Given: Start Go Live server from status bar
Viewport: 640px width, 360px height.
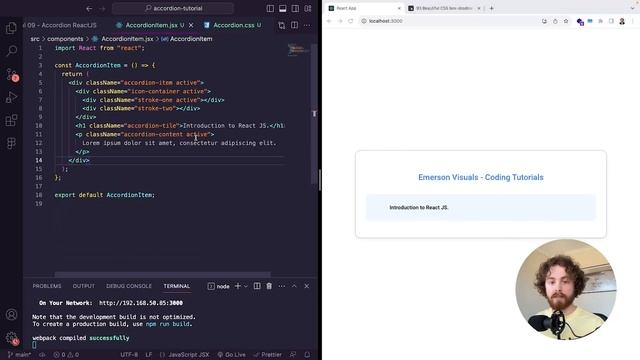Looking at the screenshot, I should [231, 355].
